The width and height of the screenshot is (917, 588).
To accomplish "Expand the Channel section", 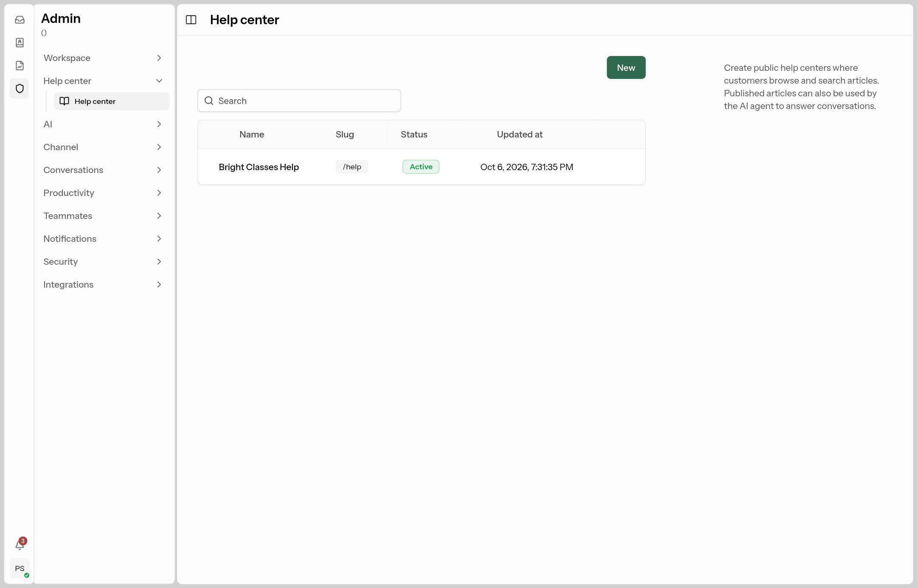I will point(103,147).
